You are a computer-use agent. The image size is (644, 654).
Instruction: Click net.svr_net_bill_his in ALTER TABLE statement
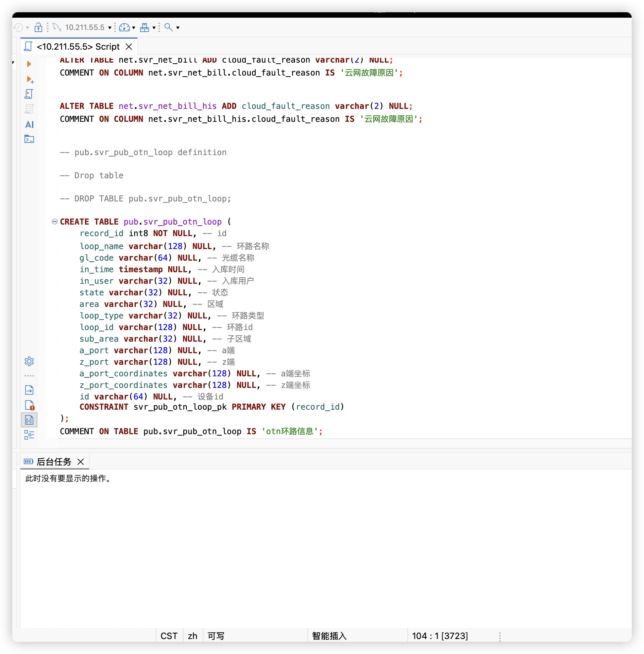tap(168, 106)
